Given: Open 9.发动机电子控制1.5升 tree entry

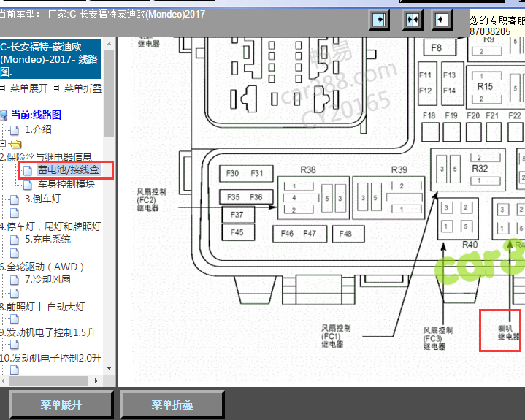Looking at the screenshot, I should [48, 332].
